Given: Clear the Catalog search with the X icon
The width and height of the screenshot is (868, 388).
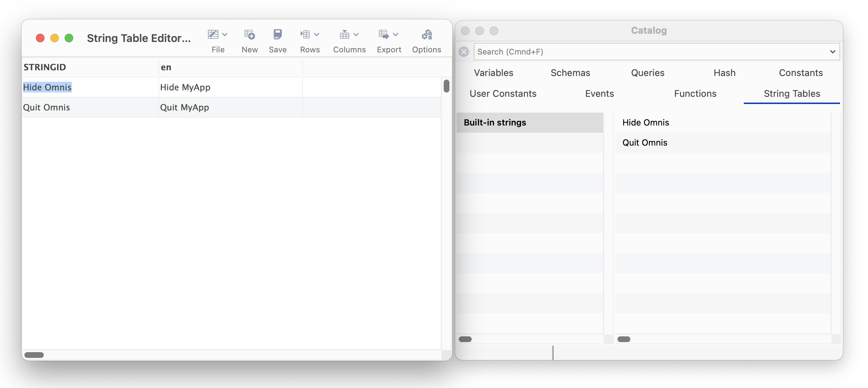Looking at the screenshot, I should click(x=464, y=52).
